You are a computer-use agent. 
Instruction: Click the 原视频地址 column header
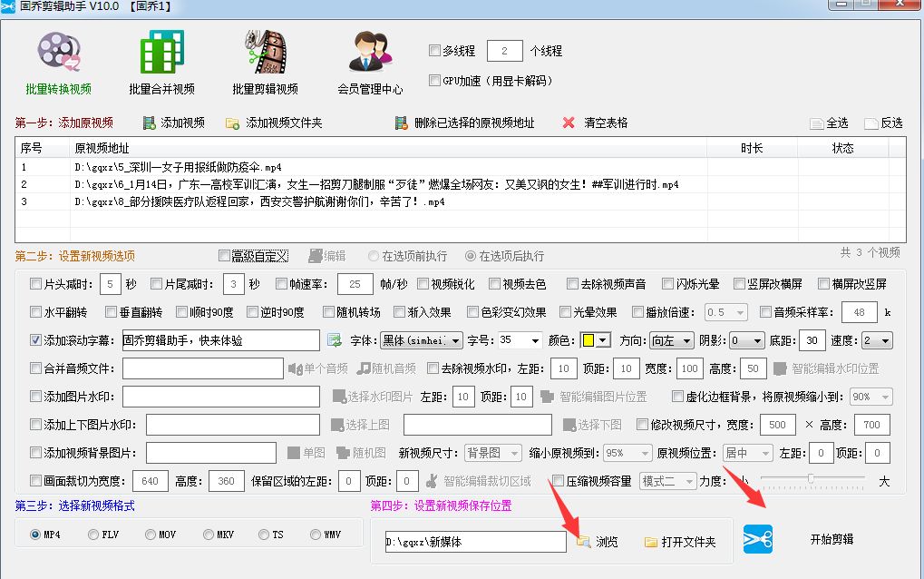point(389,148)
